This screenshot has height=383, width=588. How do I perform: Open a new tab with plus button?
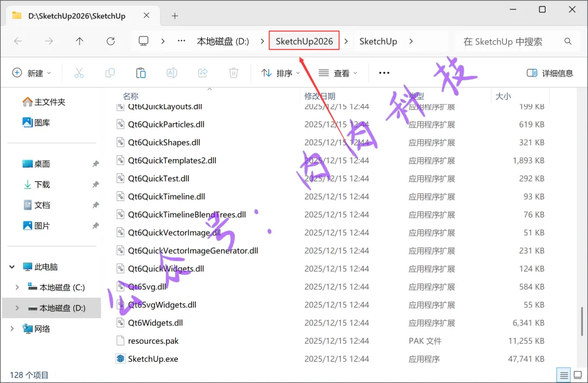pyautogui.click(x=175, y=16)
